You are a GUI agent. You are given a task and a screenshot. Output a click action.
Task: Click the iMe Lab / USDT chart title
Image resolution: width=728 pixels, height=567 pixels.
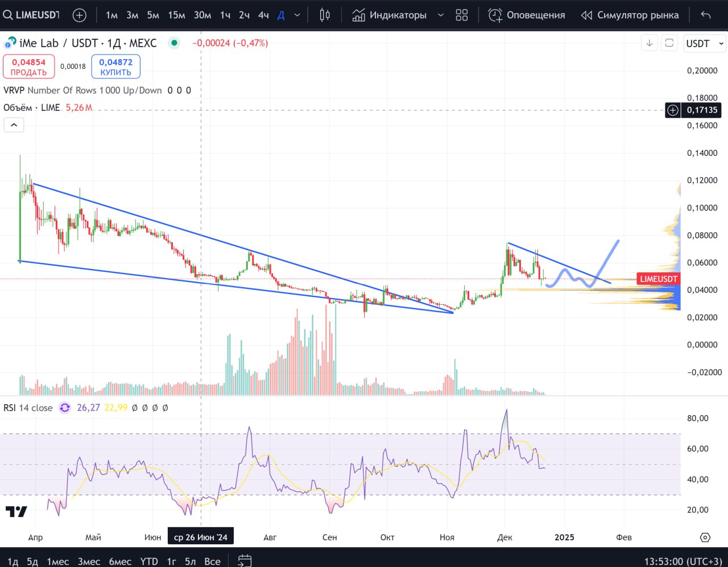point(88,43)
